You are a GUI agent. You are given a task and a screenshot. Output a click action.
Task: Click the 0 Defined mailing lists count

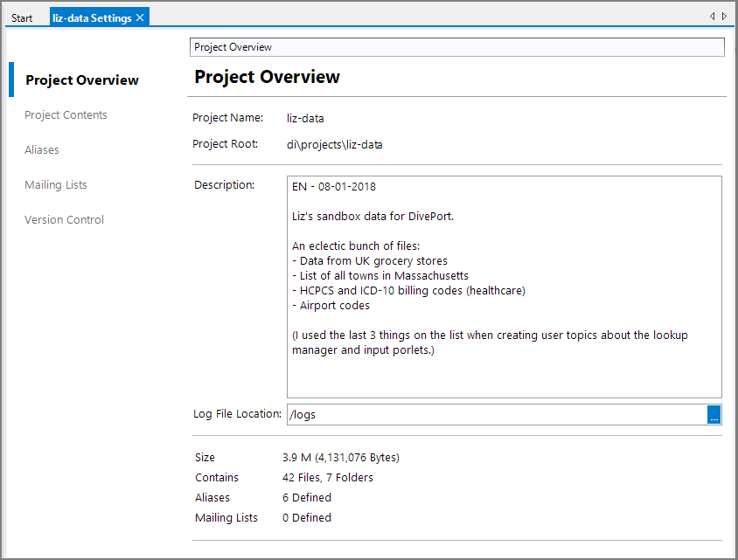306,517
